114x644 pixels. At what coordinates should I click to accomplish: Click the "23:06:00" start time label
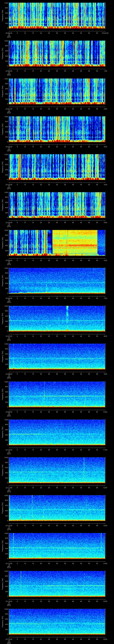pyautogui.click(x=9, y=298)
